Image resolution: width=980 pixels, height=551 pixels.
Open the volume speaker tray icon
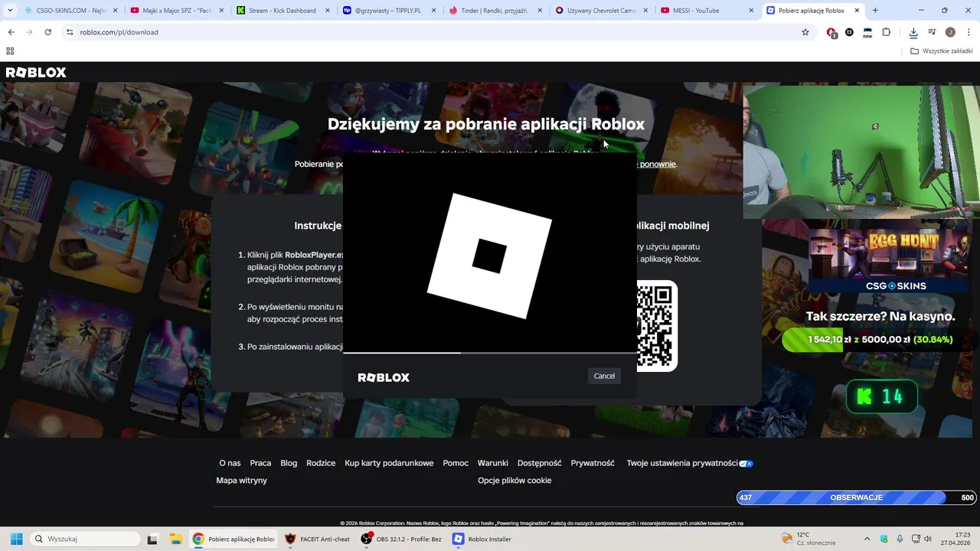tap(928, 539)
